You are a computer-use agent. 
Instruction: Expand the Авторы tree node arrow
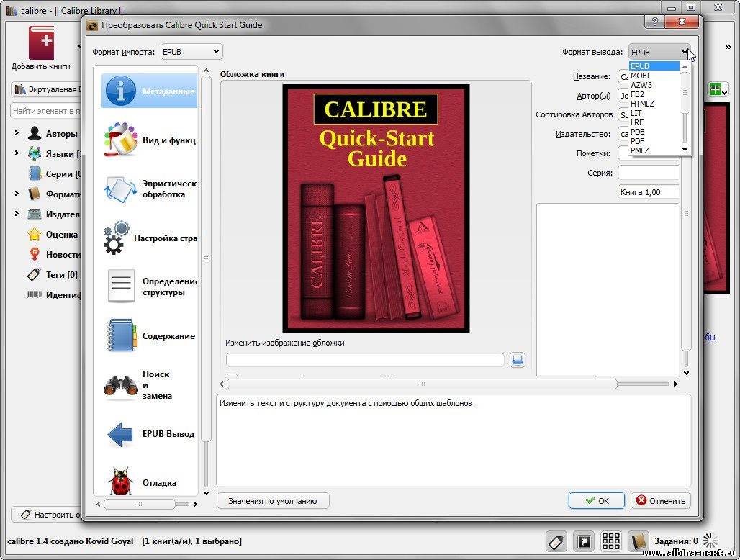tap(17, 133)
